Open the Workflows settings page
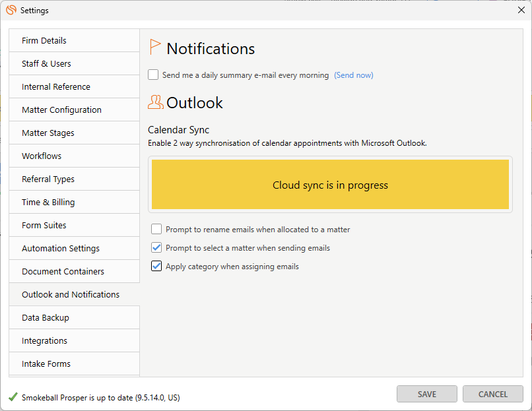The width and height of the screenshot is (532, 411). tap(75, 156)
